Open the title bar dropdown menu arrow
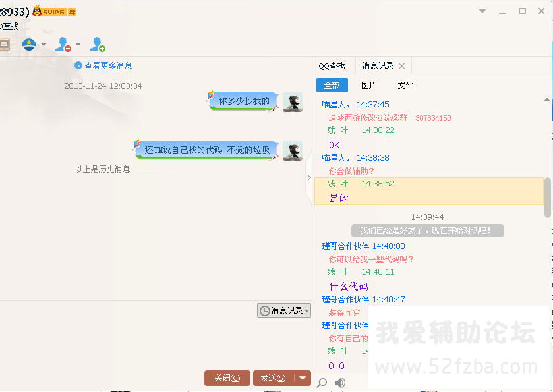553x392 pixels. tap(482, 11)
